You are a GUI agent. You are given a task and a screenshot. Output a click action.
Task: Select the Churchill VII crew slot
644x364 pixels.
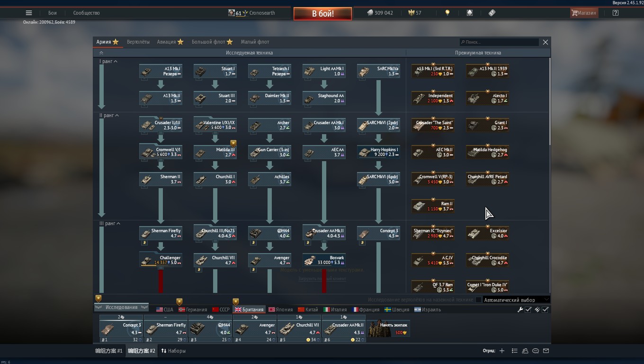(x=299, y=328)
